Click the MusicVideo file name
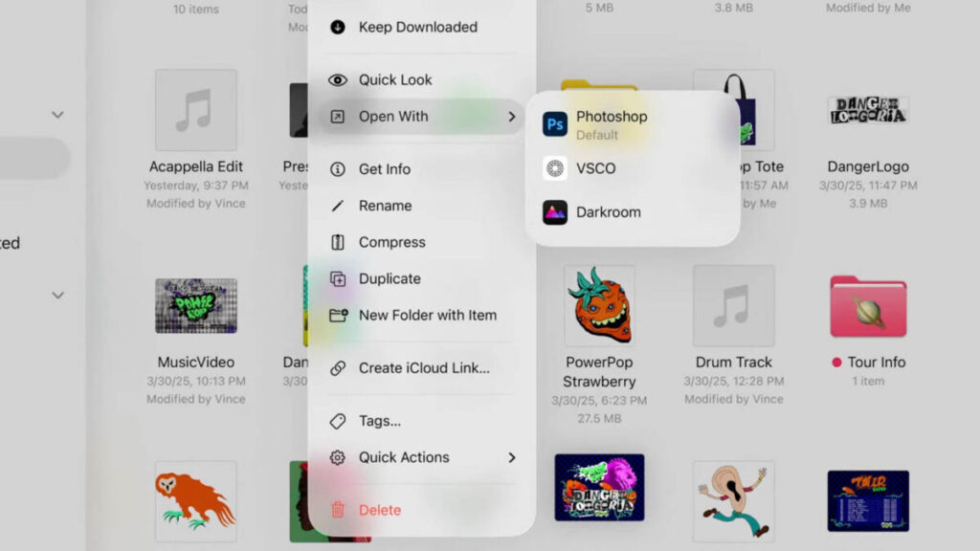This screenshot has width=980, height=551. (196, 363)
